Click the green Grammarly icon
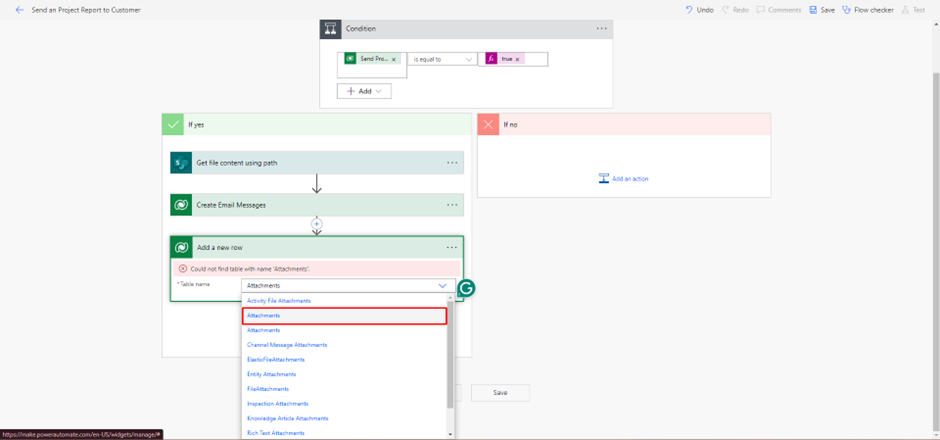Image resolution: width=940 pixels, height=440 pixels. point(466,289)
